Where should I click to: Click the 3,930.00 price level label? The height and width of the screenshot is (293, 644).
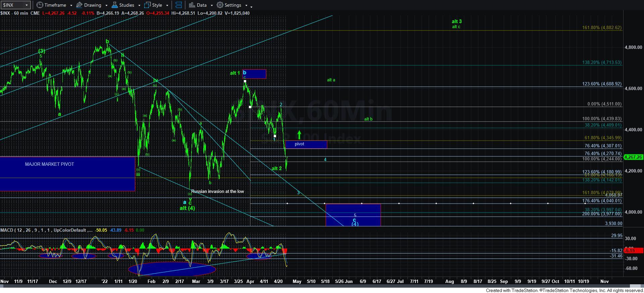(x=613, y=224)
